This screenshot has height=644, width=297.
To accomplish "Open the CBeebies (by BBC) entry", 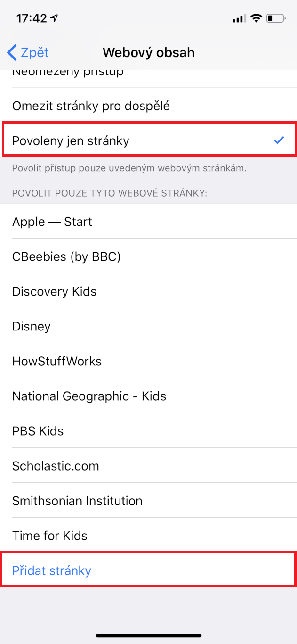I will click(x=66, y=256).
